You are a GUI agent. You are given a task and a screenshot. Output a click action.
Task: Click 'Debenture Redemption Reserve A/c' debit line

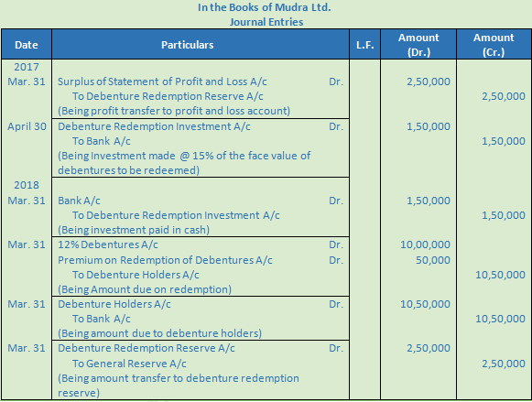point(147,348)
